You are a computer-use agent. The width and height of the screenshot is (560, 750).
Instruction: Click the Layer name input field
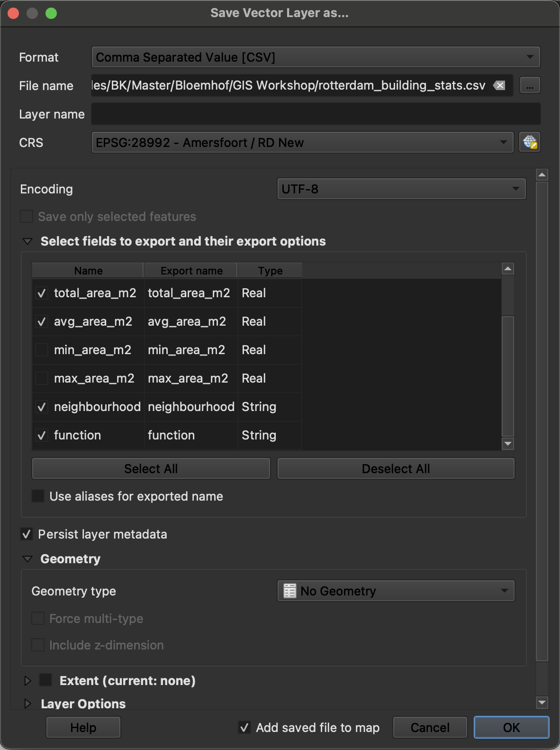tap(316, 114)
